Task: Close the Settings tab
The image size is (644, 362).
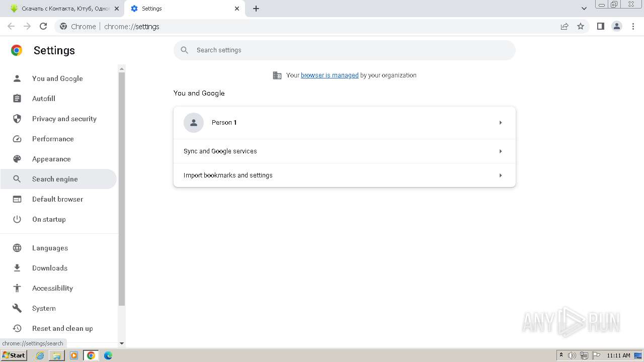Action: [x=237, y=9]
